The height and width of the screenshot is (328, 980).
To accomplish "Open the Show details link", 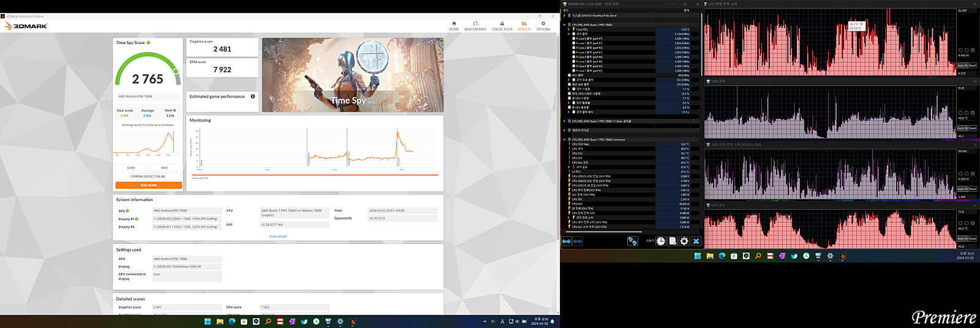I will point(278,236).
